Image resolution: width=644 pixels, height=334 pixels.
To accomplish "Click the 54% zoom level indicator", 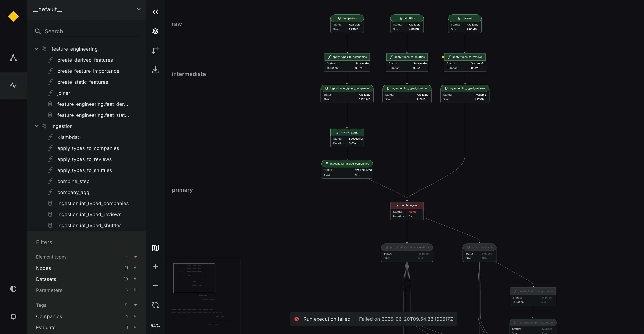I will 155,326.
